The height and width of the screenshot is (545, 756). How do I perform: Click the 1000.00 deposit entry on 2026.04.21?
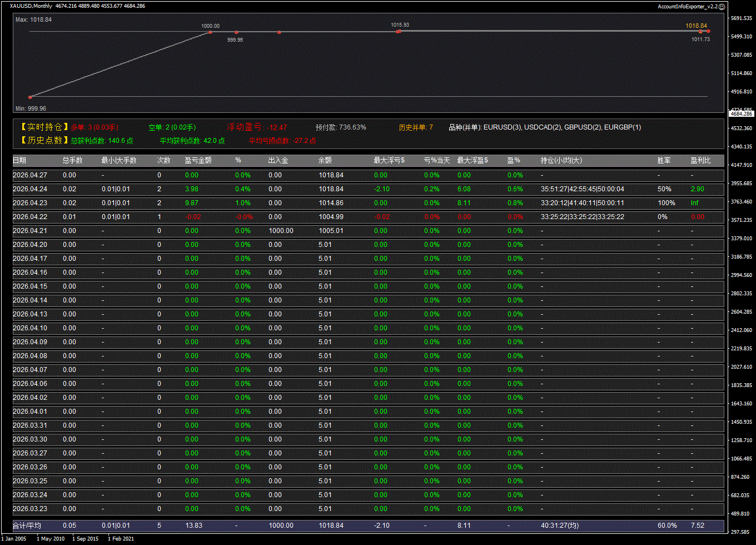tap(281, 231)
